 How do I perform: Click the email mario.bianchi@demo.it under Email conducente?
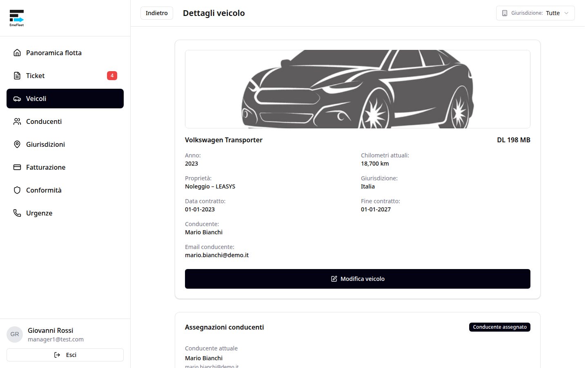pos(217,255)
